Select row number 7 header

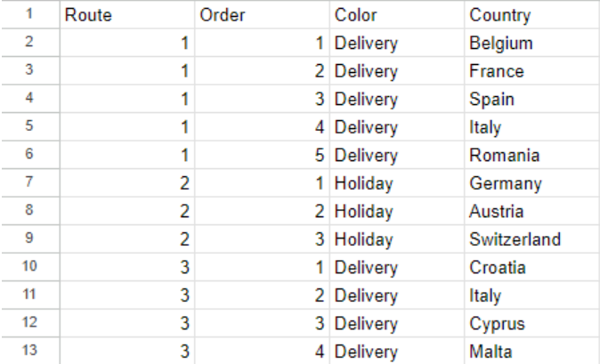(x=28, y=184)
